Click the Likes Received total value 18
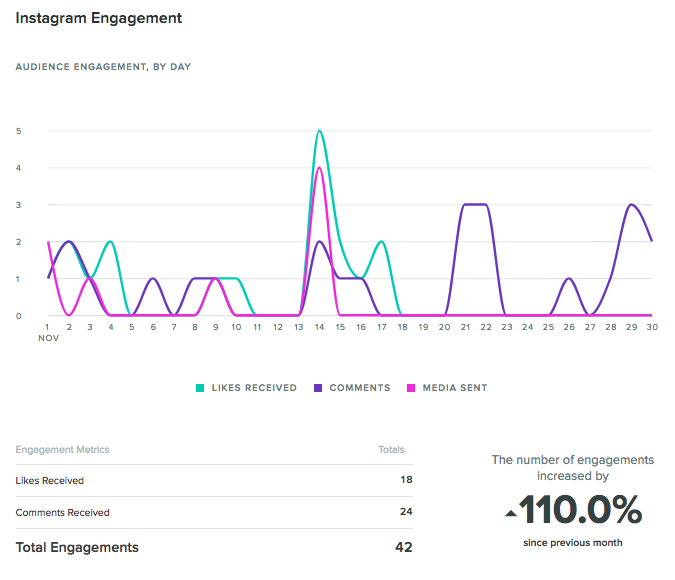This screenshot has width=675, height=580. pos(406,480)
